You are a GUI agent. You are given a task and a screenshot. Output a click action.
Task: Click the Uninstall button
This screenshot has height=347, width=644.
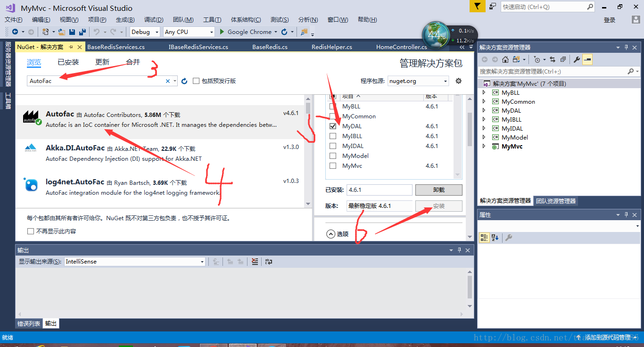[439, 190]
